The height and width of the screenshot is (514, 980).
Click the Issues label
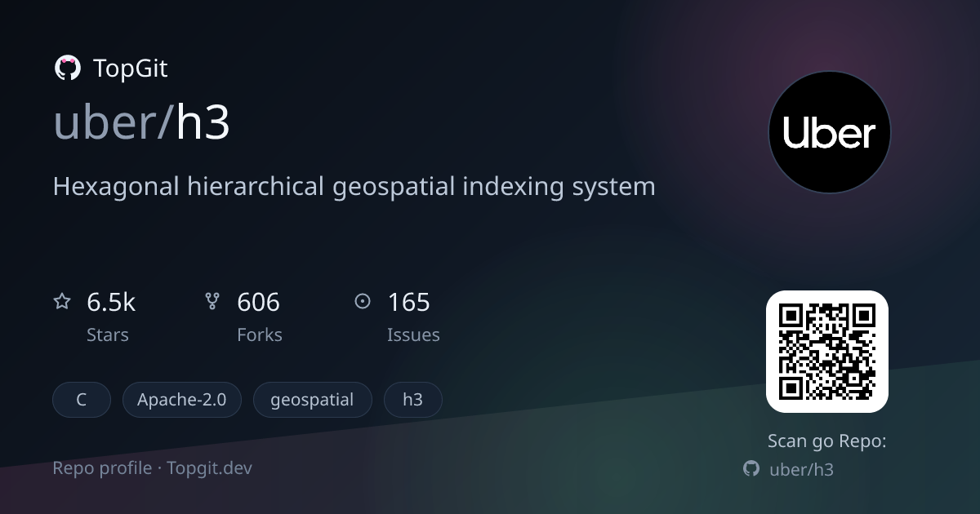(413, 335)
